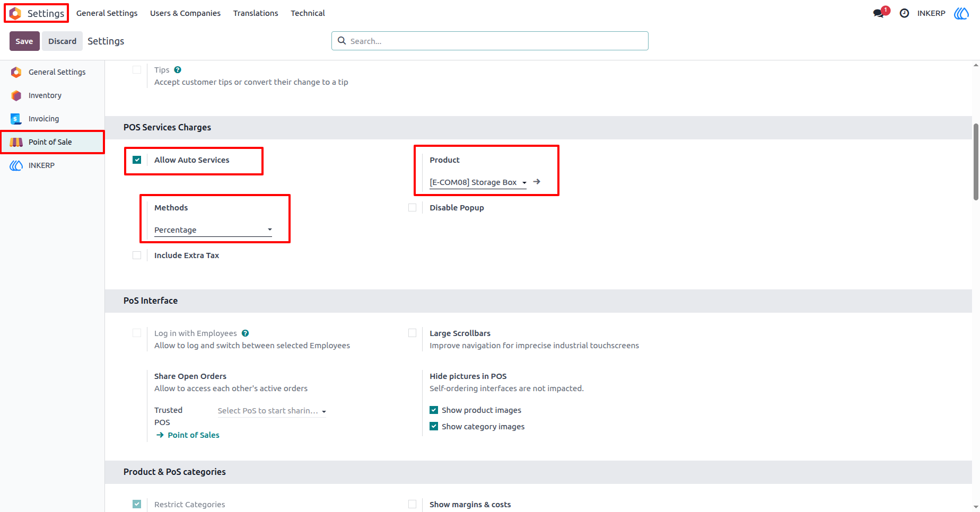This screenshot has height=512, width=980.
Task: Click the Tips help question-mark icon
Action: pos(178,70)
